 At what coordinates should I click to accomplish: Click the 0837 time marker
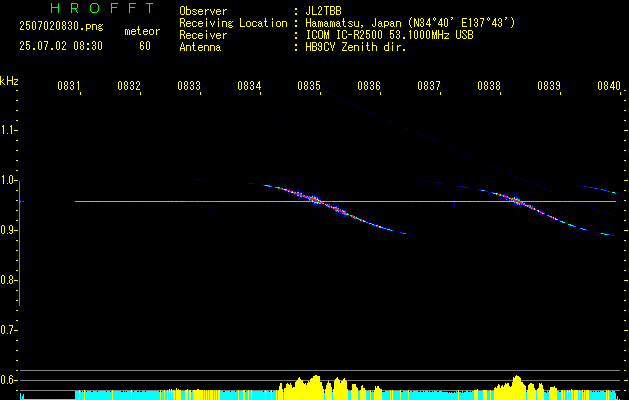pos(428,86)
